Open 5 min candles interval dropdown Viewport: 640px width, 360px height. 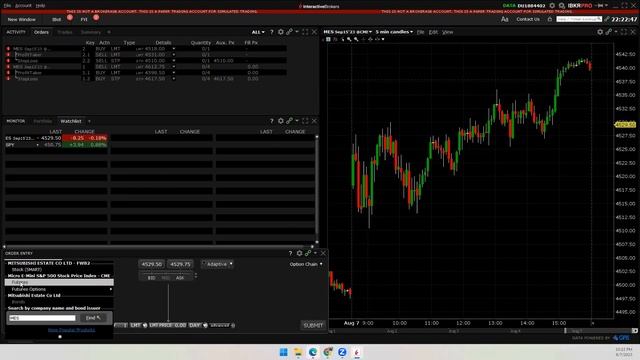click(394, 32)
